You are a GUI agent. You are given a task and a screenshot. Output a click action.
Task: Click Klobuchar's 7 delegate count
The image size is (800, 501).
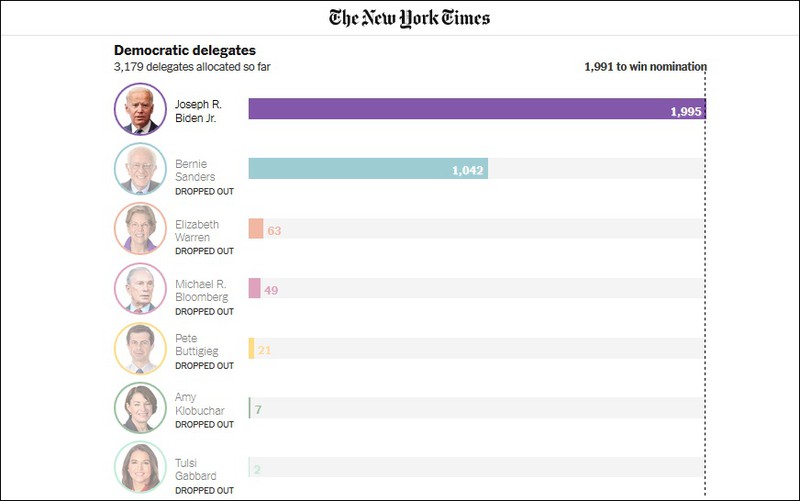coord(258,410)
